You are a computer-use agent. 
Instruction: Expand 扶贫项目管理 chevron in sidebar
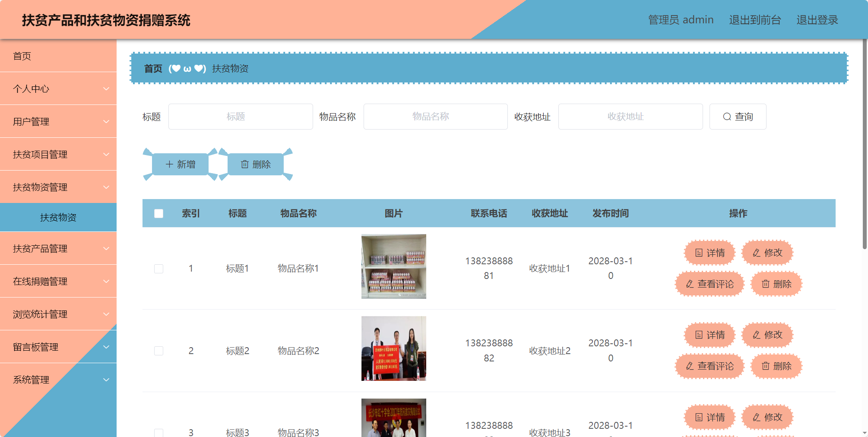(106, 154)
